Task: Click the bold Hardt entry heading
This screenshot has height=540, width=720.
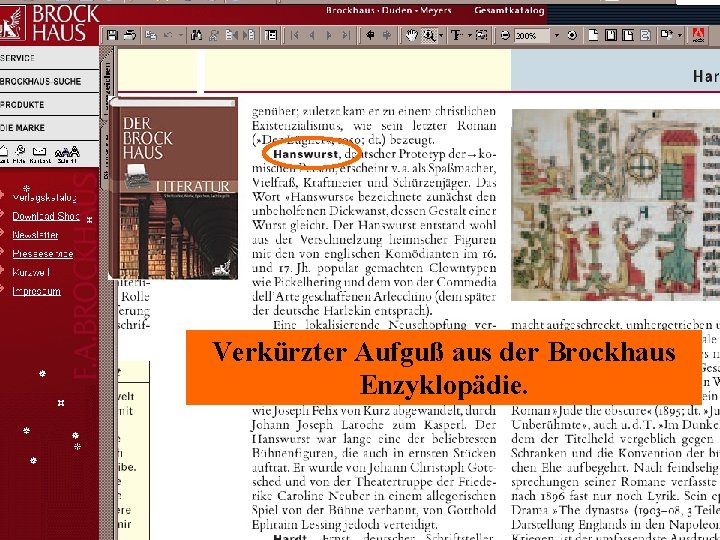Action: click(x=289, y=537)
